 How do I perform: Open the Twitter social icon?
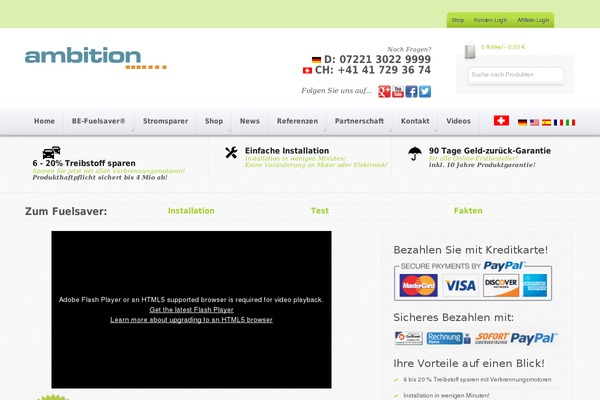point(425,91)
